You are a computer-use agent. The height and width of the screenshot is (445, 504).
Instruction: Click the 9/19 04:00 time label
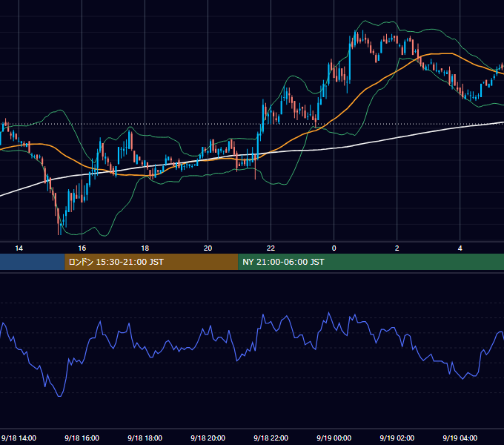460,438
